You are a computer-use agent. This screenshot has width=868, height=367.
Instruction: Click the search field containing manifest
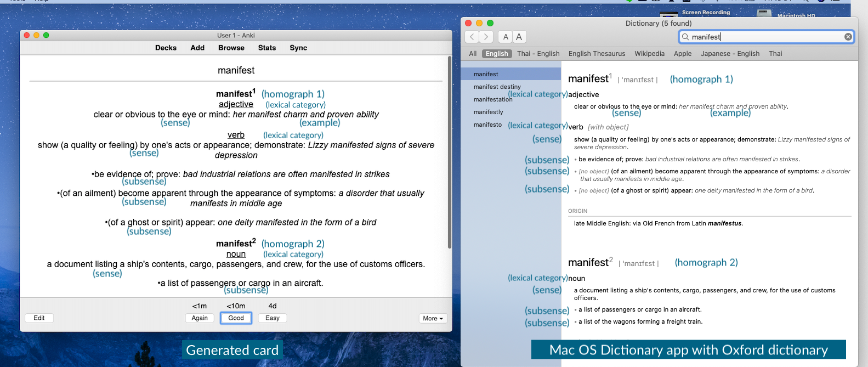click(767, 37)
